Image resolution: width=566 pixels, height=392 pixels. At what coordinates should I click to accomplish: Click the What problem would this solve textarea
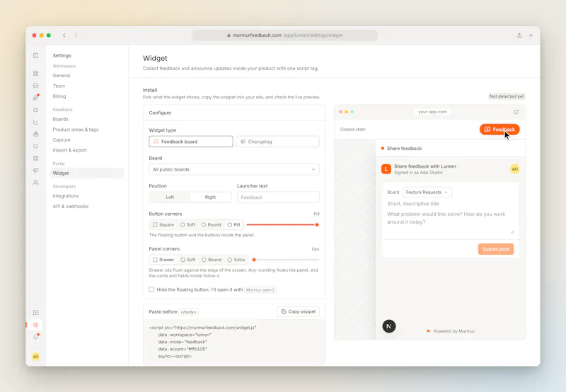[x=451, y=222]
